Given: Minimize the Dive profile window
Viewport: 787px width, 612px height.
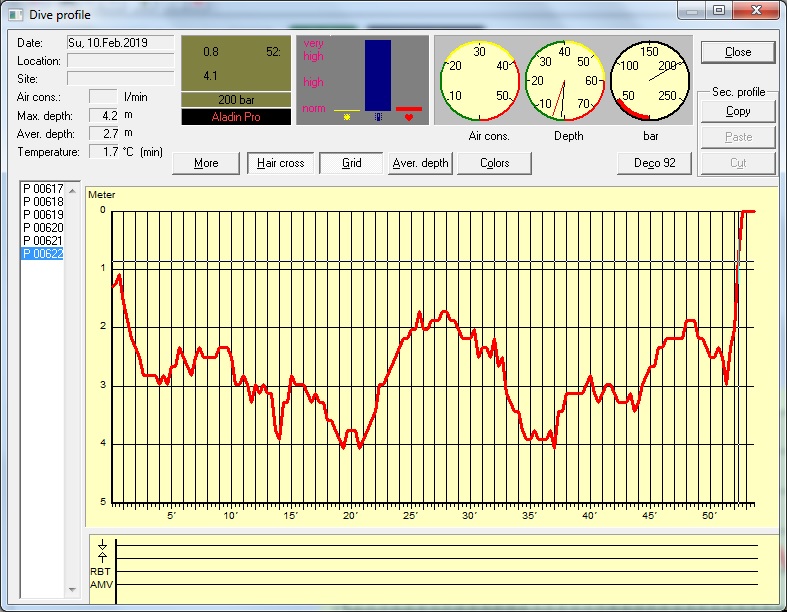Looking at the screenshot, I should pos(692,10).
